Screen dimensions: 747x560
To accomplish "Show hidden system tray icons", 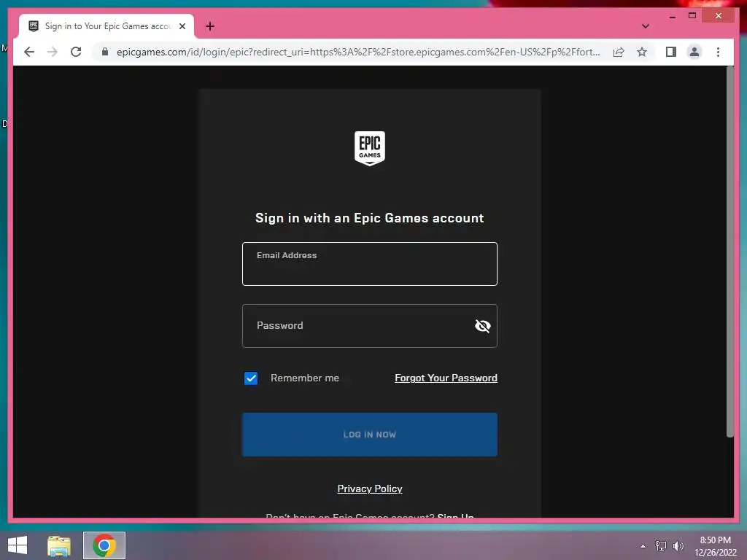I will click(x=643, y=546).
